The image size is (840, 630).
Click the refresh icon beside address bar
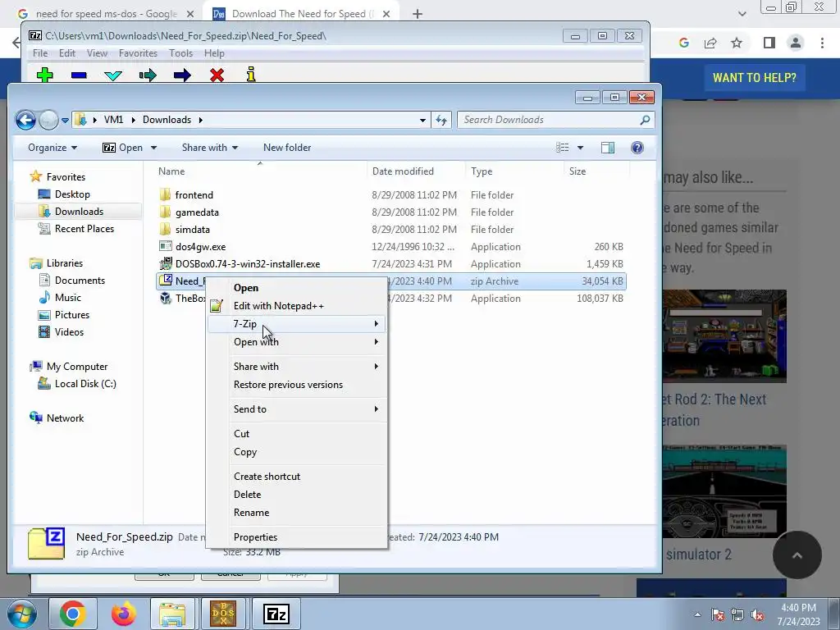(441, 120)
